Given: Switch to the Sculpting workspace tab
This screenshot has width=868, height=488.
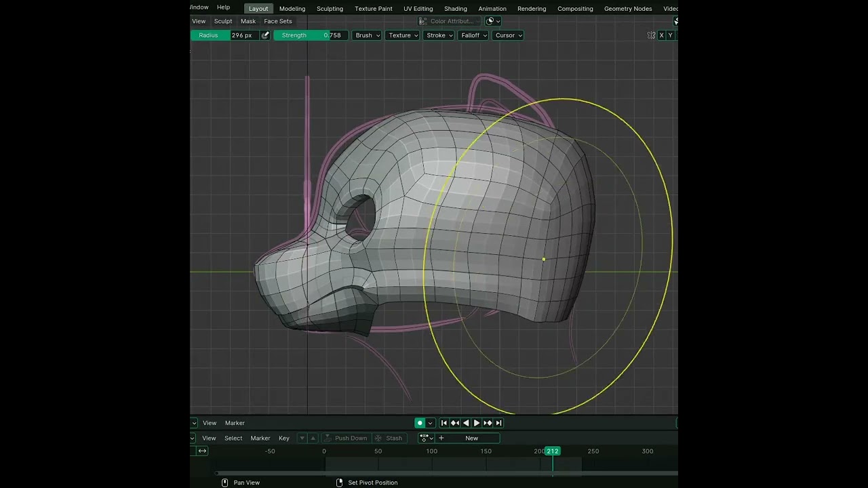Looking at the screenshot, I should point(330,9).
